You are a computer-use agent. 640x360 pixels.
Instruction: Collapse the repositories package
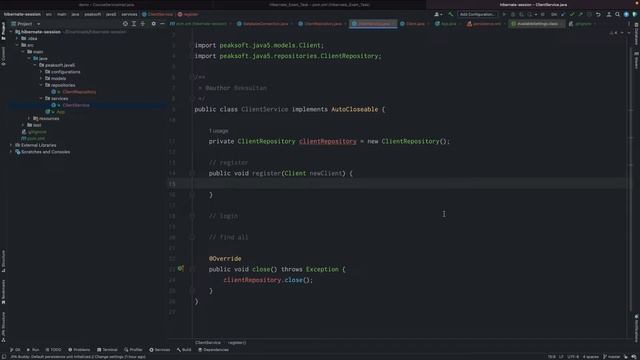click(x=41, y=85)
